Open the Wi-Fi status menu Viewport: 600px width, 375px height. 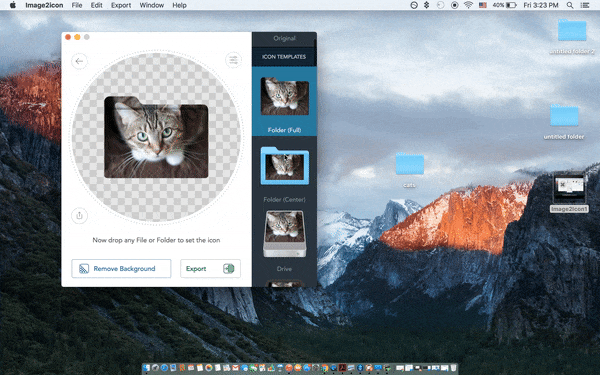pos(468,5)
